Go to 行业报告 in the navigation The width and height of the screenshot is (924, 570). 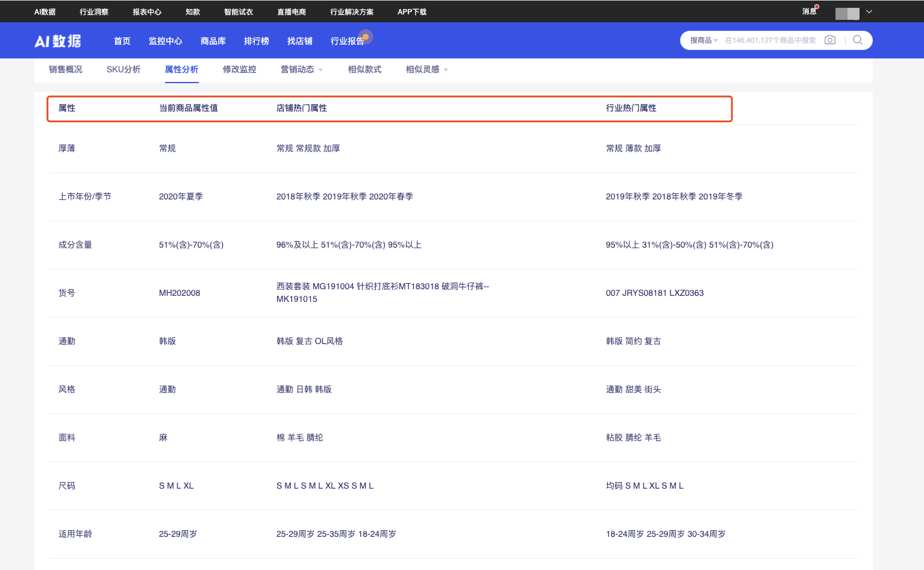pos(348,41)
